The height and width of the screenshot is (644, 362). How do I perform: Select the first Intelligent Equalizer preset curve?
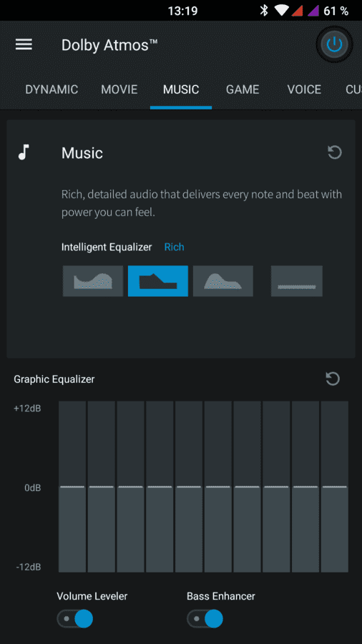pos(93,281)
